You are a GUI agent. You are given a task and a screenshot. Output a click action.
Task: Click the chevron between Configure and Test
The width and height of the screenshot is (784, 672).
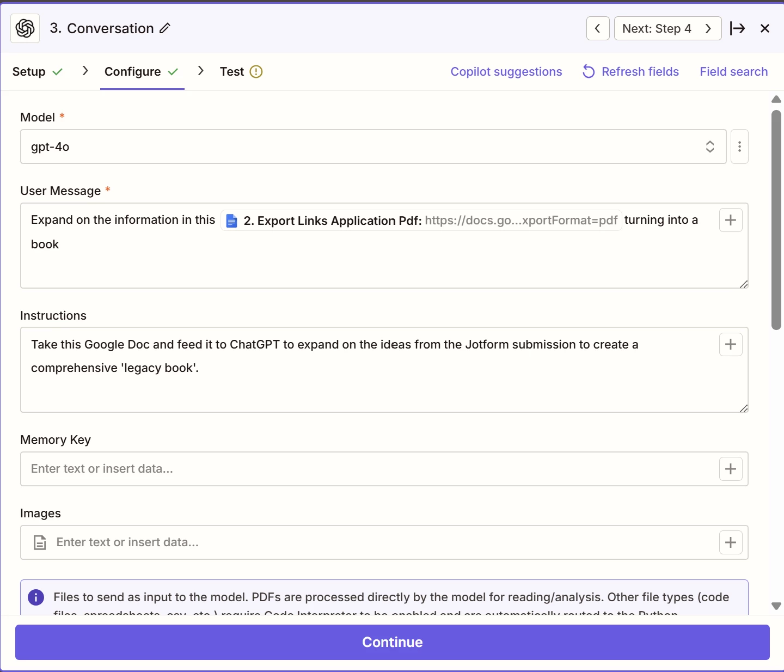pos(200,71)
